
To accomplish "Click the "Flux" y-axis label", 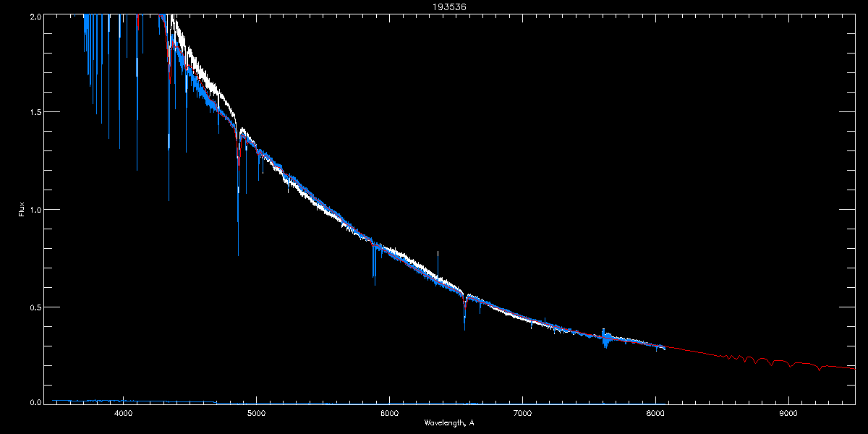I will (22, 209).
